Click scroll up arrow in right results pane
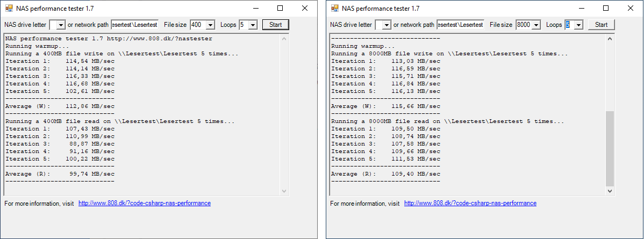 coord(610,39)
